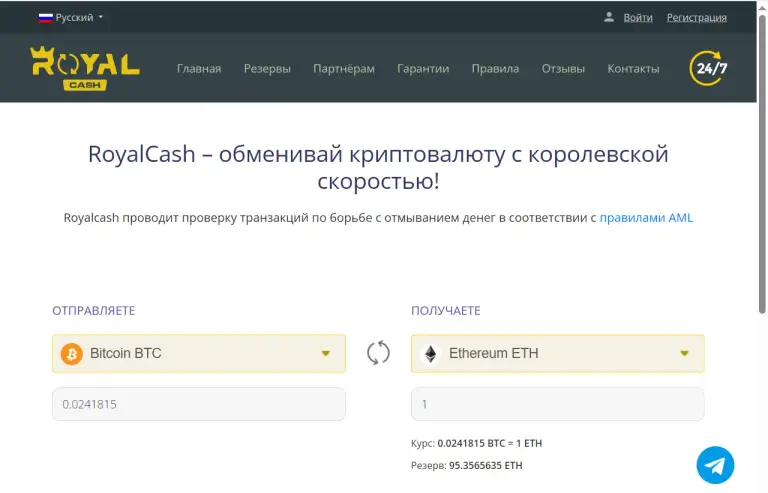Click the page vertical scrollbar
Screen dimensions: 768x493
(x=762, y=164)
